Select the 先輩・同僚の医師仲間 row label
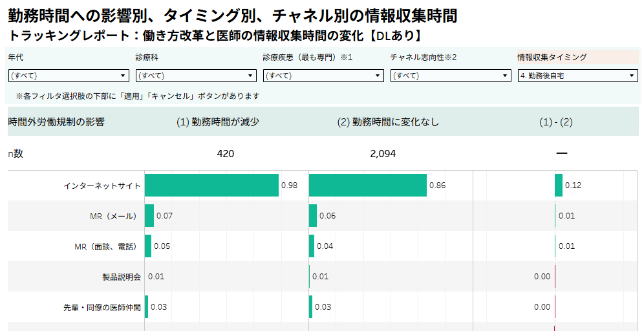Screen dimensions: 644x331 [x=102, y=307]
